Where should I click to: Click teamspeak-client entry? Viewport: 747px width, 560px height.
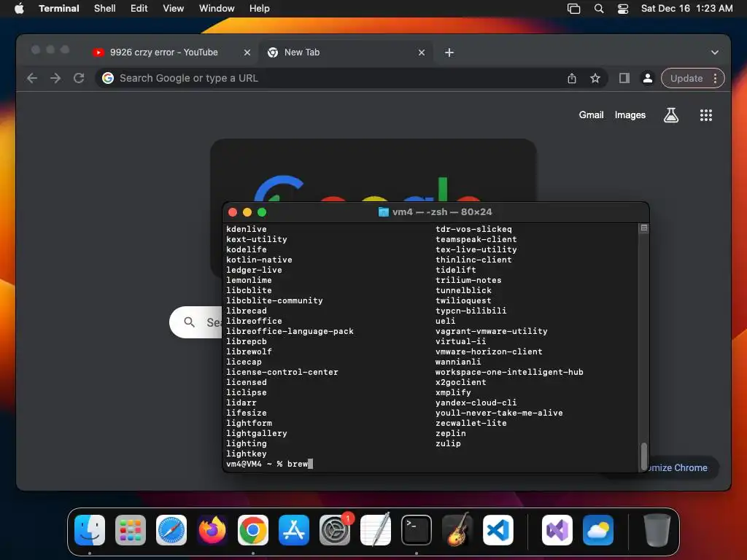(x=476, y=239)
